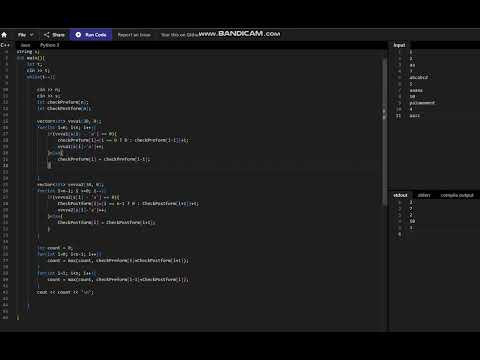Click the Share button
Viewport: 480px width, 360px height.
click(x=54, y=35)
